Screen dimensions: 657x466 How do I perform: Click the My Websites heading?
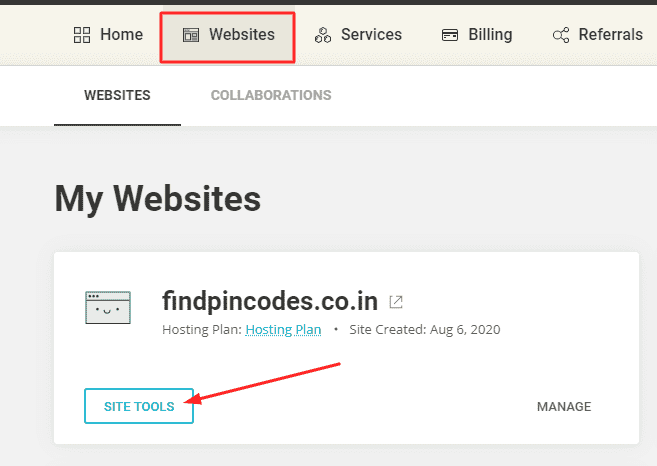(158, 199)
